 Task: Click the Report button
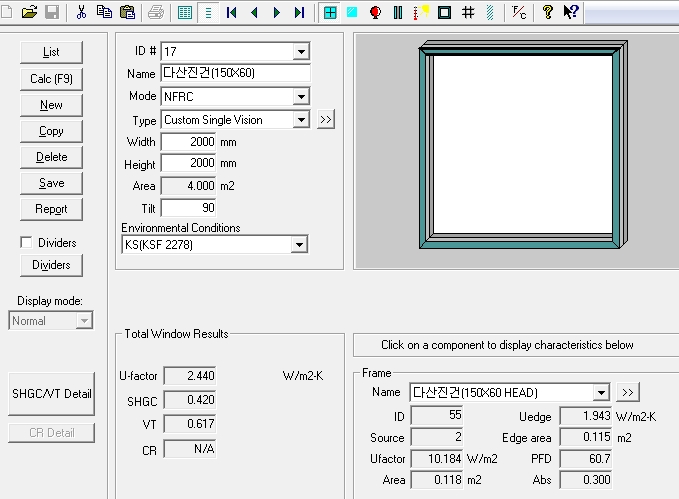click(51, 209)
